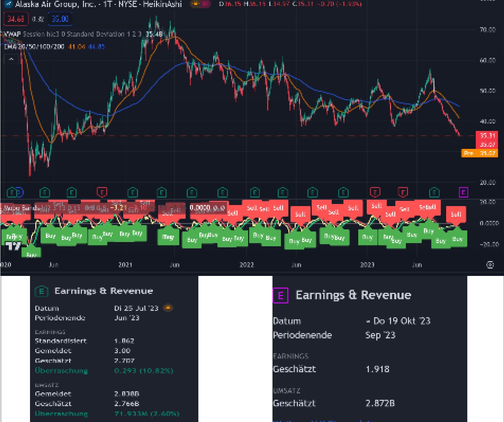This screenshot has height=422, width=504.
Task: Select the EMA 20/50/100/200 indicator legend
Action: tap(34, 47)
